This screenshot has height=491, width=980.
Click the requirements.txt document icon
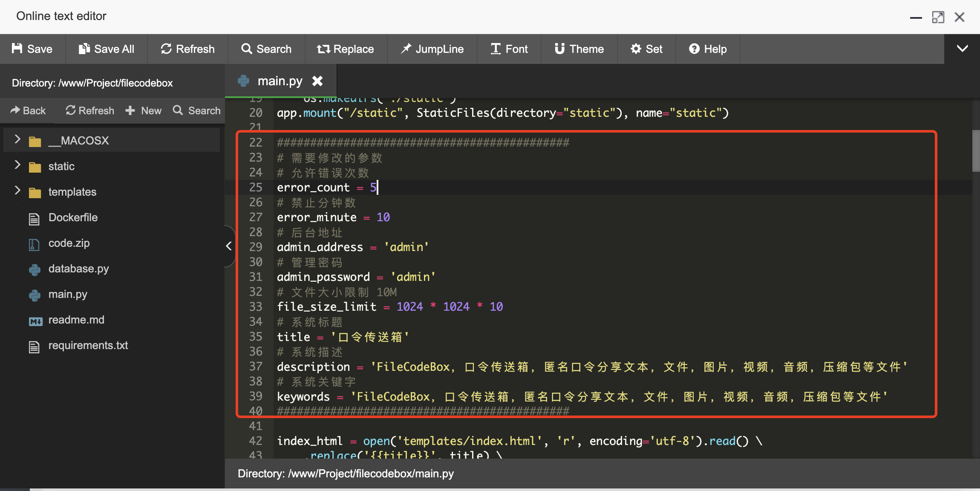click(x=34, y=347)
